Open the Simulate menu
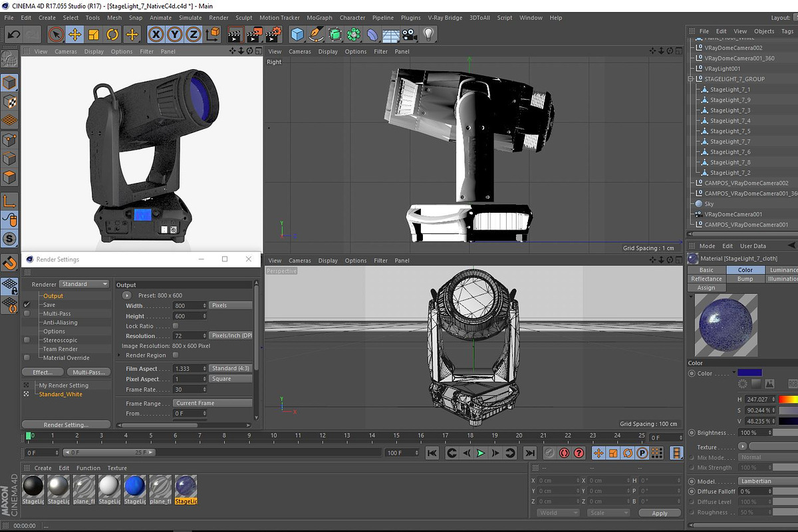798x532 pixels. click(190, 18)
